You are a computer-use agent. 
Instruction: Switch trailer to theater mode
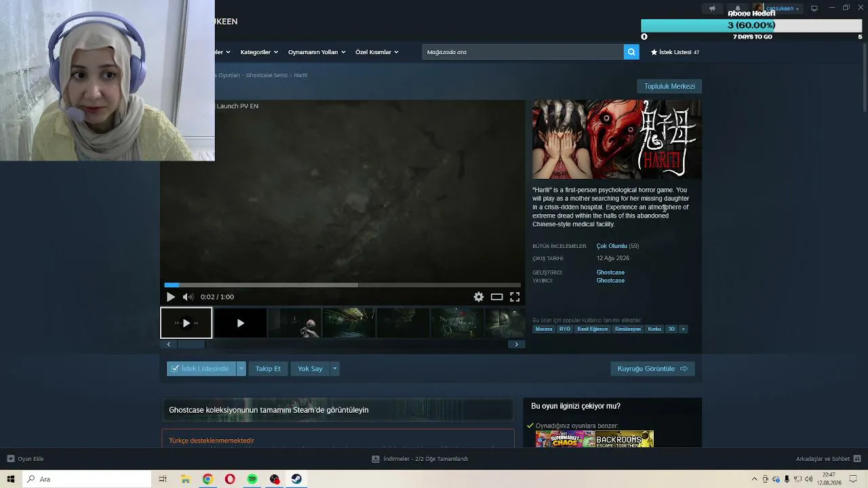[497, 297]
